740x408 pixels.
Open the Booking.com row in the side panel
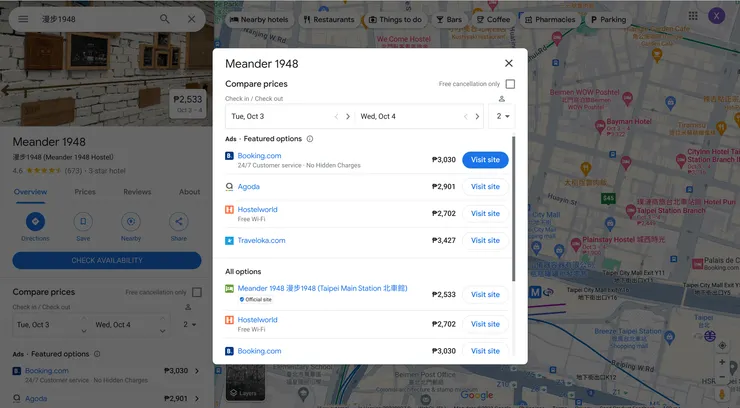[x=107, y=375]
